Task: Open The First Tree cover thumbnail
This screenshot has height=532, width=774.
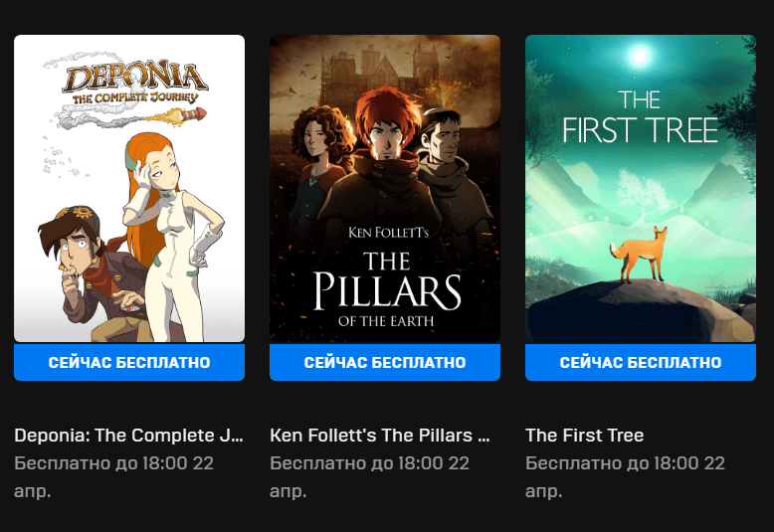Action: point(641,188)
